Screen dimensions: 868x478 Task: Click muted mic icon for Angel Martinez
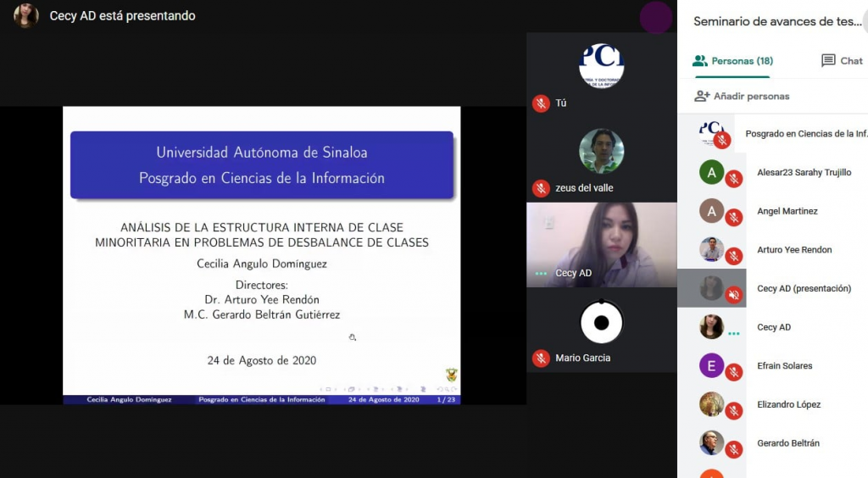[734, 218]
